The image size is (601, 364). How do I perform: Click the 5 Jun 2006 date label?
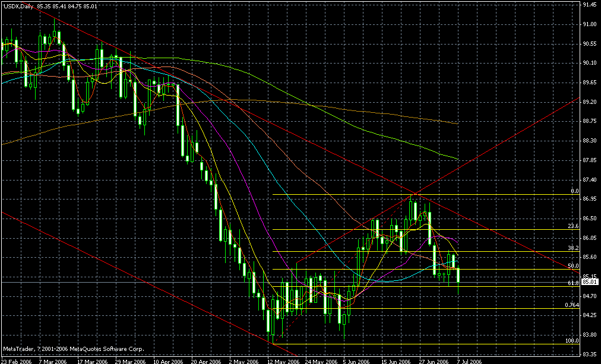(x=358, y=361)
